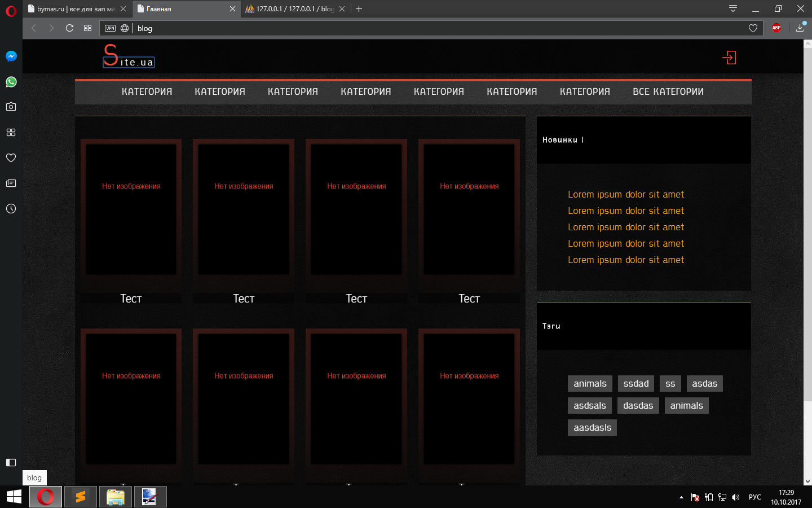Open Messenger in the Opera sidebar
Viewport: 812px width, 508px height.
click(x=11, y=56)
